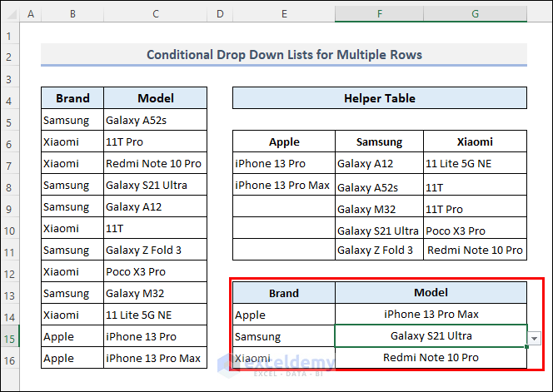553x392 pixels.
Task: Select column G header
Action: [x=475, y=14]
